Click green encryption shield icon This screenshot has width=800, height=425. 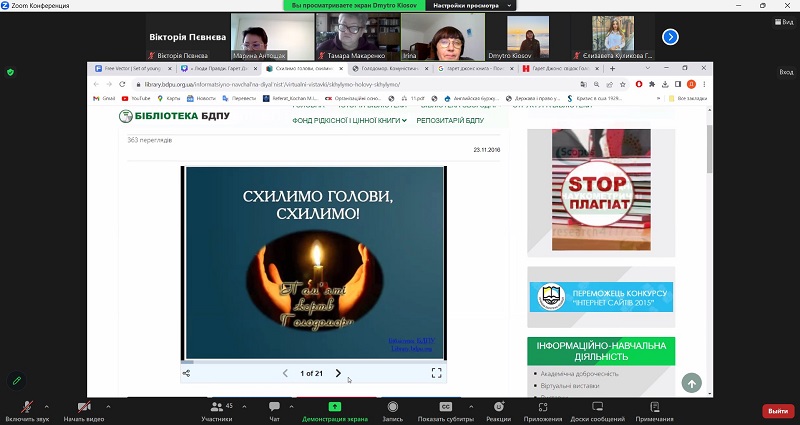(x=10, y=72)
